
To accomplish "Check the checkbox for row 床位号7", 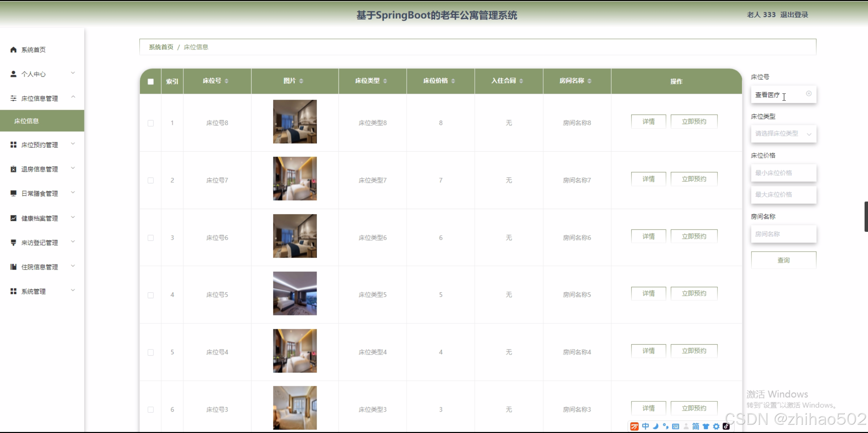I will point(151,181).
